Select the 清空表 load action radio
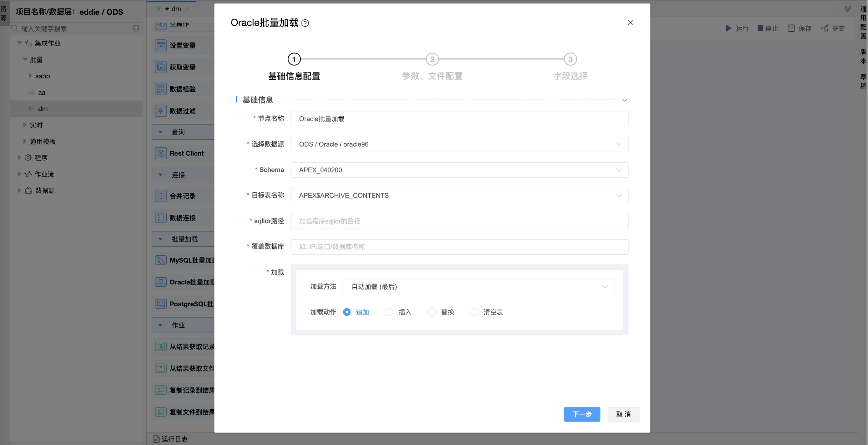Image resolution: width=868 pixels, height=445 pixels. pos(474,312)
